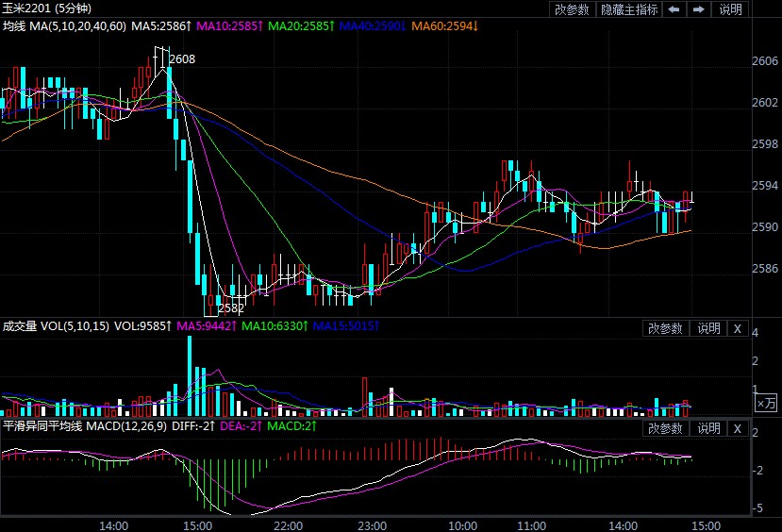This screenshot has height=532, width=782.
Task: Click the 成交量 VOL(5,10,15) indicator label
Action: click(x=56, y=326)
